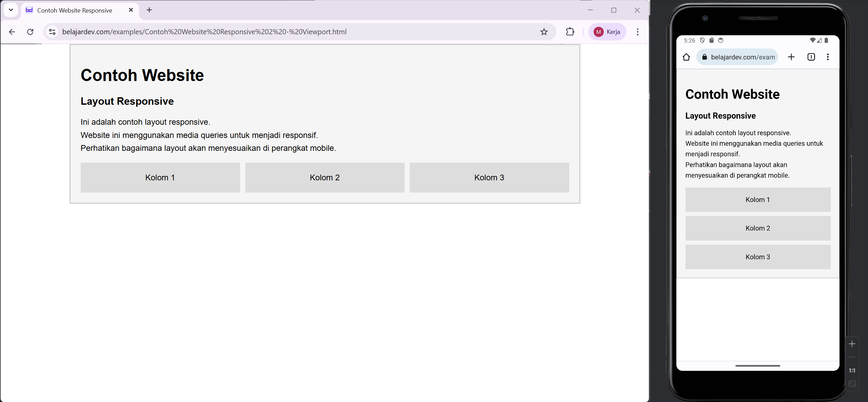Image resolution: width=868 pixels, height=402 pixels.
Task: Select the Kolom 2 box on desktop
Action: point(324,177)
